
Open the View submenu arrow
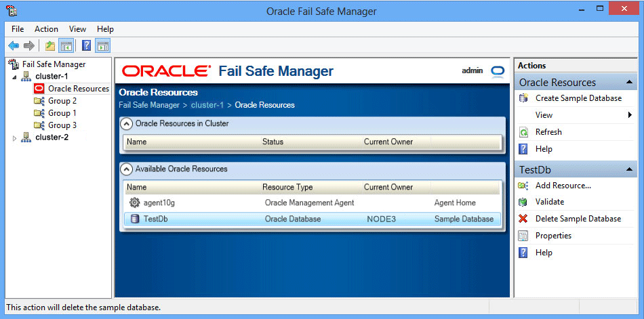[x=630, y=115]
